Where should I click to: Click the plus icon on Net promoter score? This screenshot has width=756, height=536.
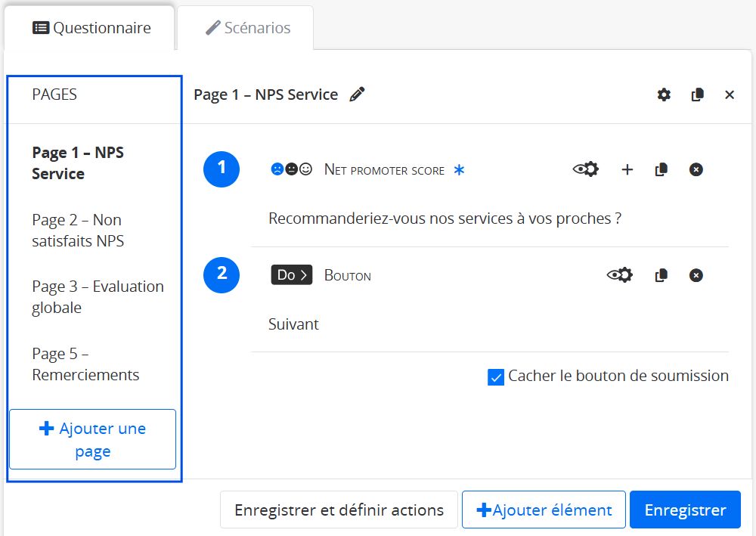coord(627,169)
